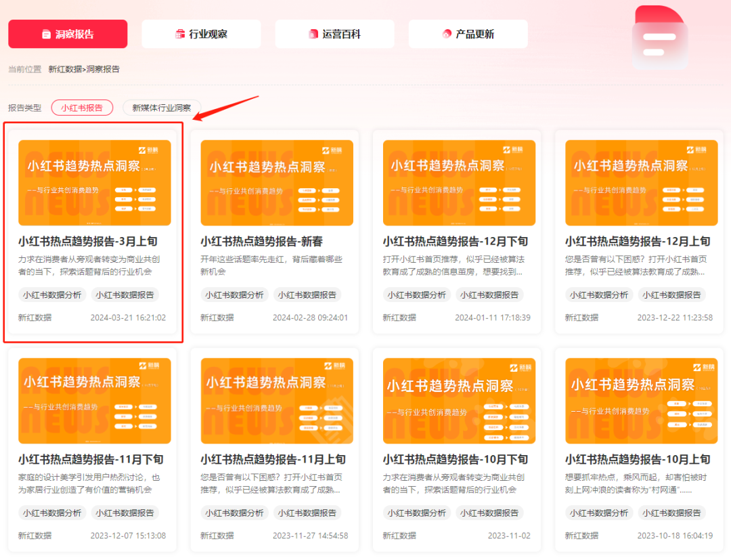Click 新红数据 source on the 3月上旬 card
This screenshot has height=560, width=731.
click(35, 318)
